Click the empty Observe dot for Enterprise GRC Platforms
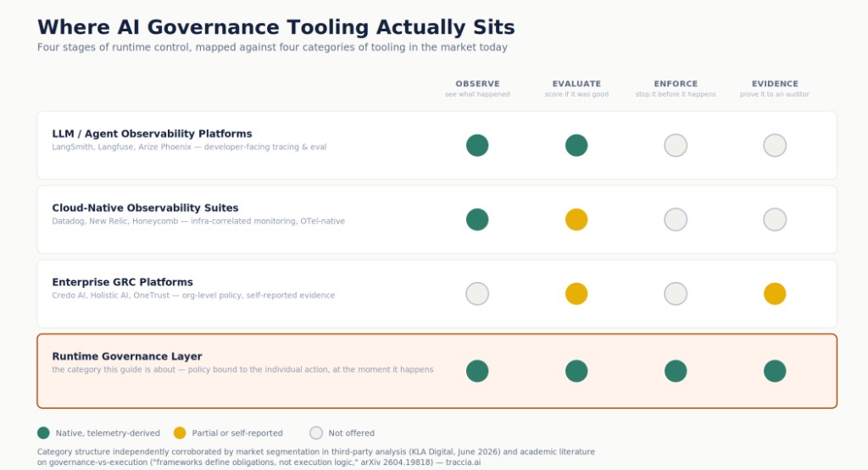Viewport: 868px width, 470px height. [x=477, y=294]
